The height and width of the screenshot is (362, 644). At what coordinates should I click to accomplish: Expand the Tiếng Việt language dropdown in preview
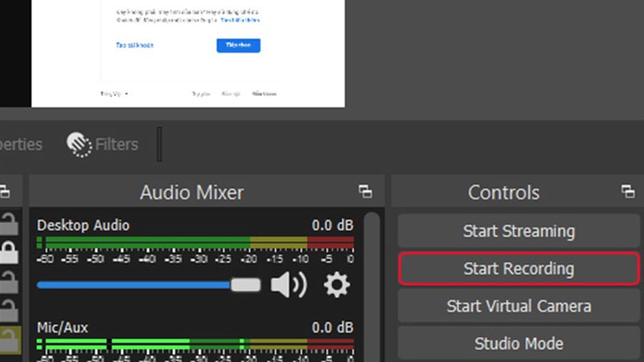[114, 93]
